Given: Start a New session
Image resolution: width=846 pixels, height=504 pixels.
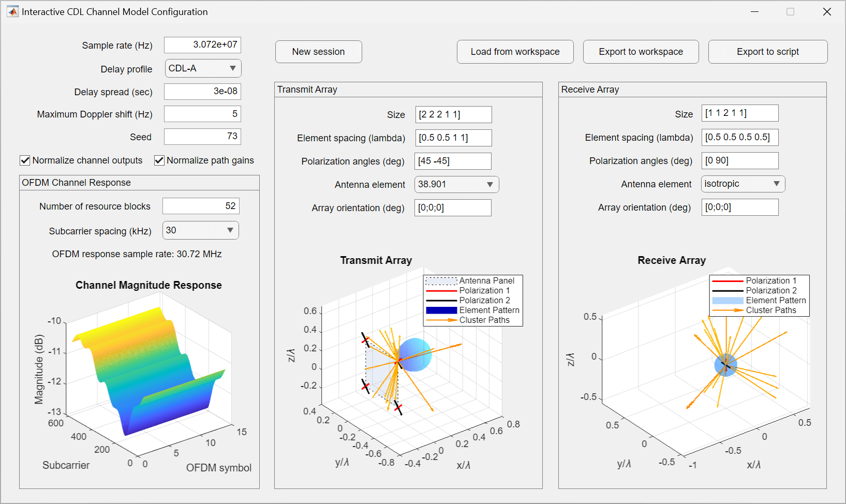Looking at the screenshot, I should [x=318, y=52].
